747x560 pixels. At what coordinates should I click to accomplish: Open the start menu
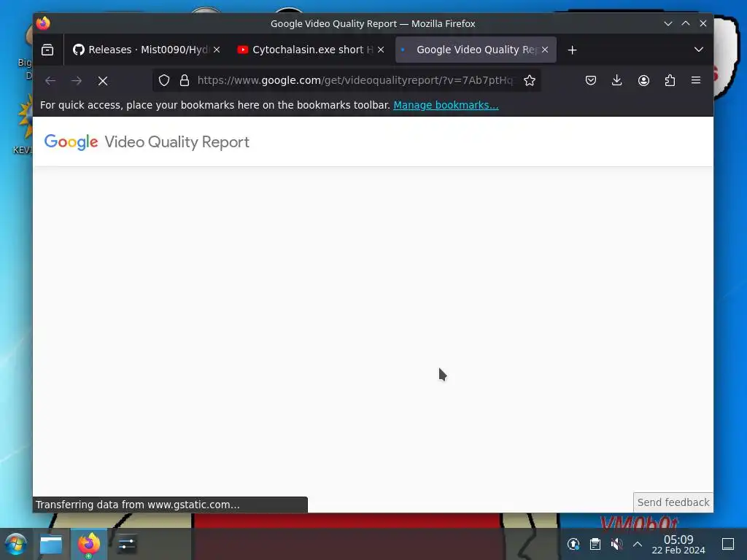15,544
